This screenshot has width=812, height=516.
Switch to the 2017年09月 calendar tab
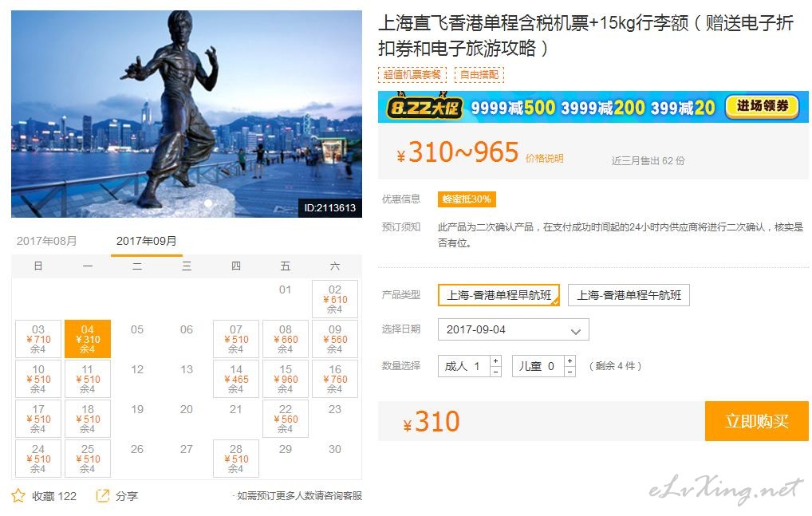point(147,241)
